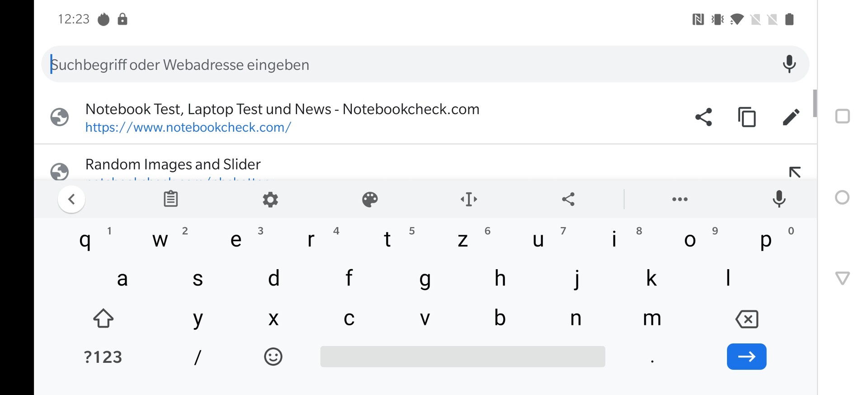Screen dimensions: 868x395
Task: Open keyboard settings gear
Action: point(270,199)
